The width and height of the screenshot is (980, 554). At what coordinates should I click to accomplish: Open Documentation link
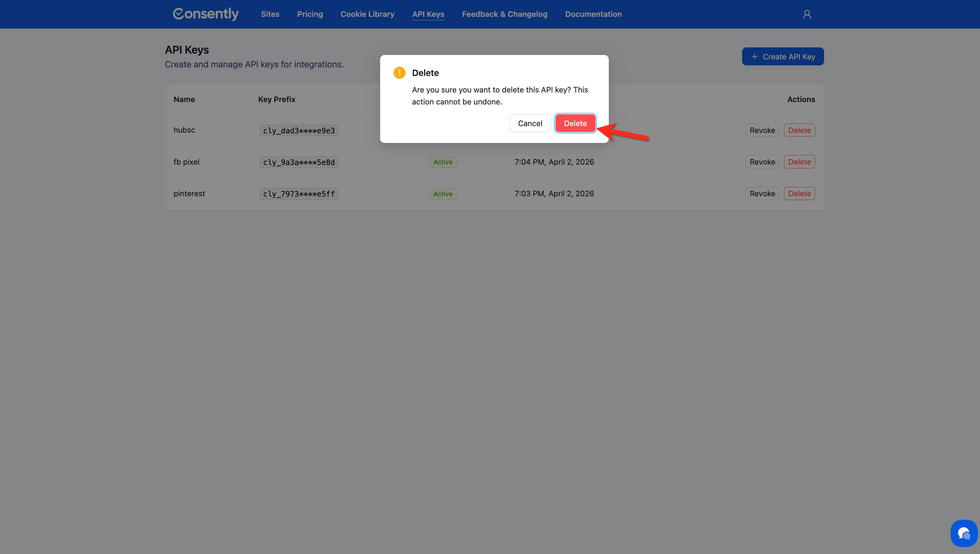click(x=593, y=14)
